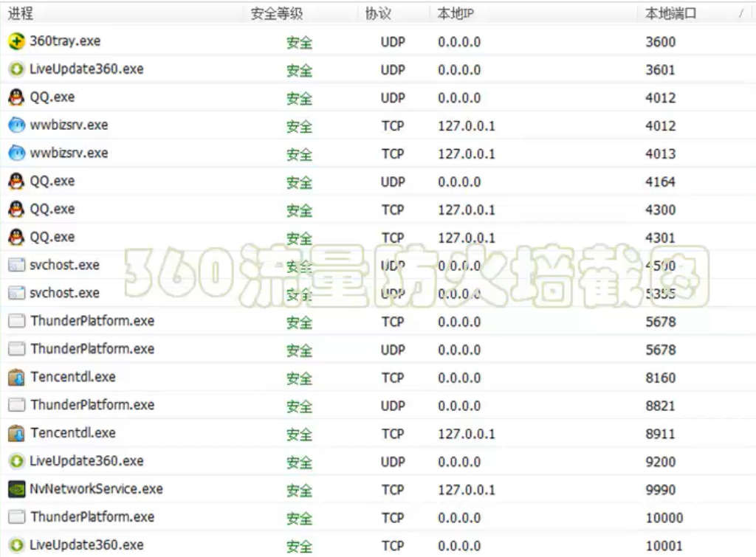Sort by the 进程 column header

21,13
